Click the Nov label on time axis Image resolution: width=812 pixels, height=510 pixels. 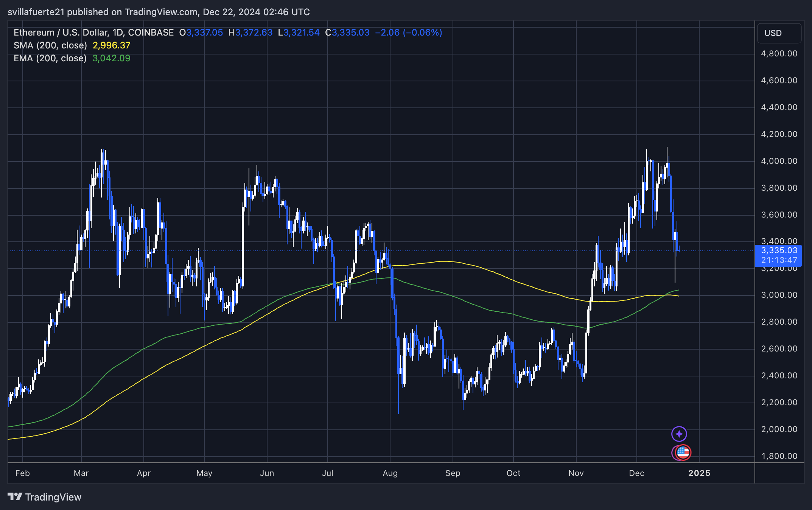click(x=576, y=473)
